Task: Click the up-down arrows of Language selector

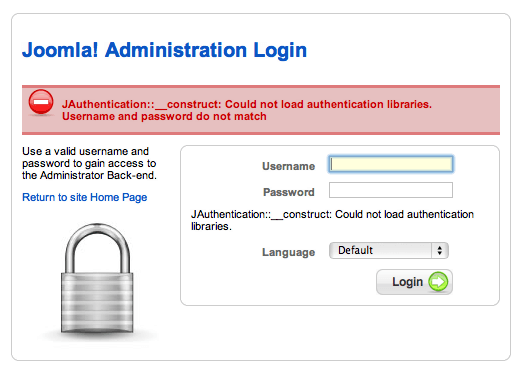Action: click(440, 250)
